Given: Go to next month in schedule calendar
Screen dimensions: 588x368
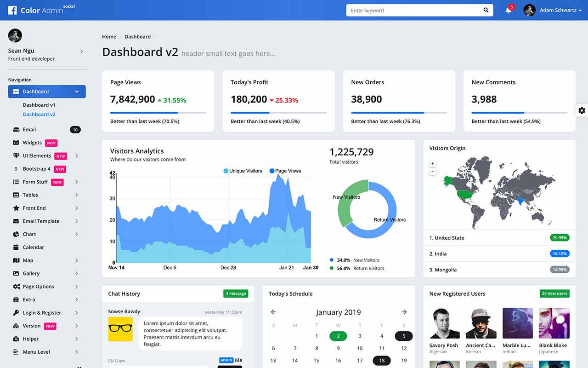Looking at the screenshot, I should [x=404, y=312].
